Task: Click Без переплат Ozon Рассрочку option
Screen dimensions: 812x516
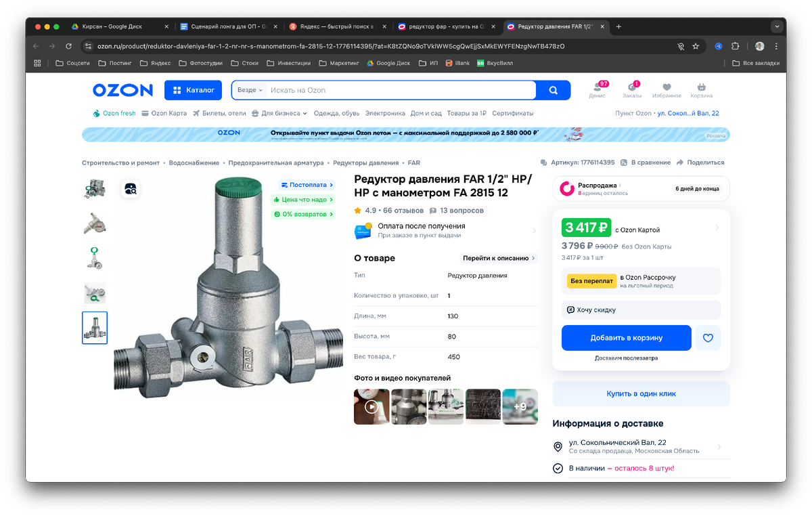Action: click(x=641, y=281)
